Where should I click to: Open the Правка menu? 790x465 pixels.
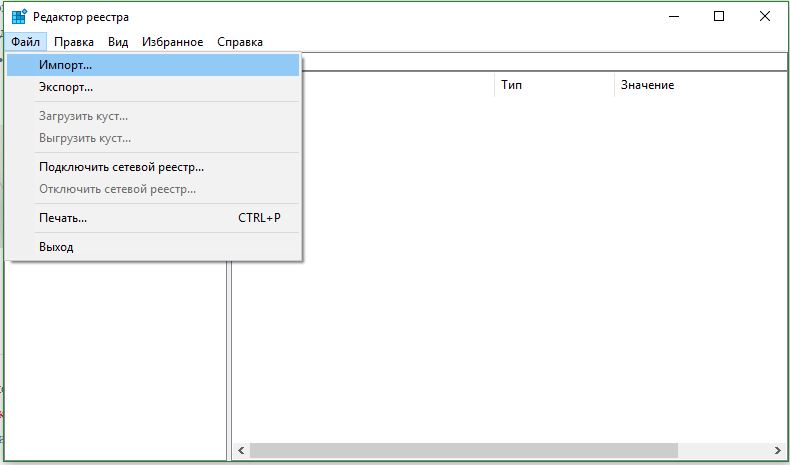[74, 42]
